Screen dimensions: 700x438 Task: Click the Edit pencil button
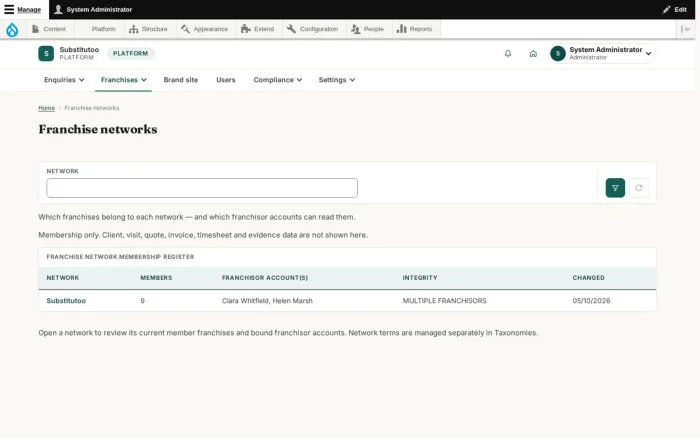675,9
